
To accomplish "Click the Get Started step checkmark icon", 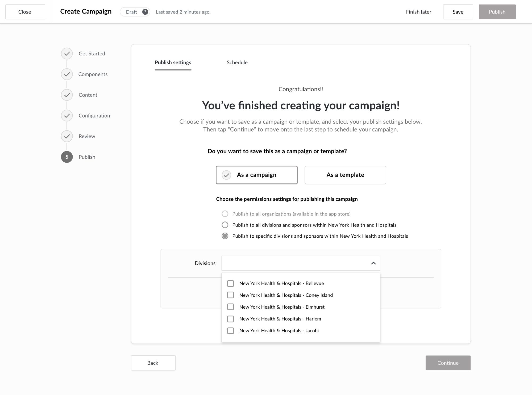I will (x=67, y=54).
